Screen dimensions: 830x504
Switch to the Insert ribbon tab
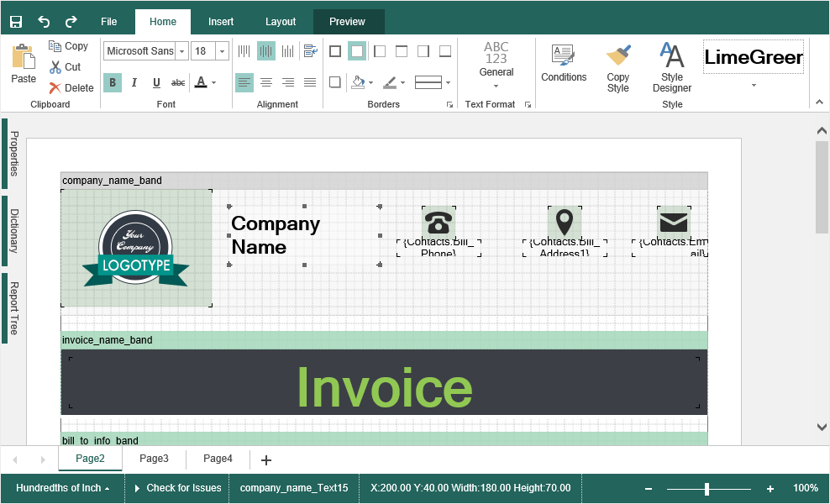pos(221,22)
